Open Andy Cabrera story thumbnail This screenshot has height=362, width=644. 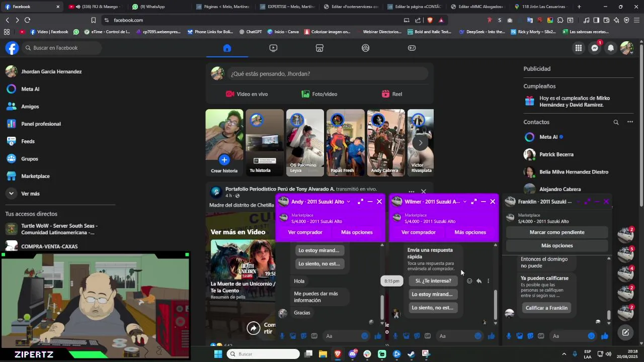[386, 143]
